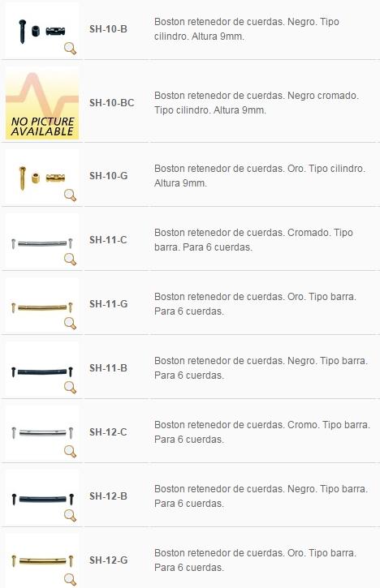Select the SH-12-C product code
Viewport: 380px width, 588px height.
tap(108, 432)
